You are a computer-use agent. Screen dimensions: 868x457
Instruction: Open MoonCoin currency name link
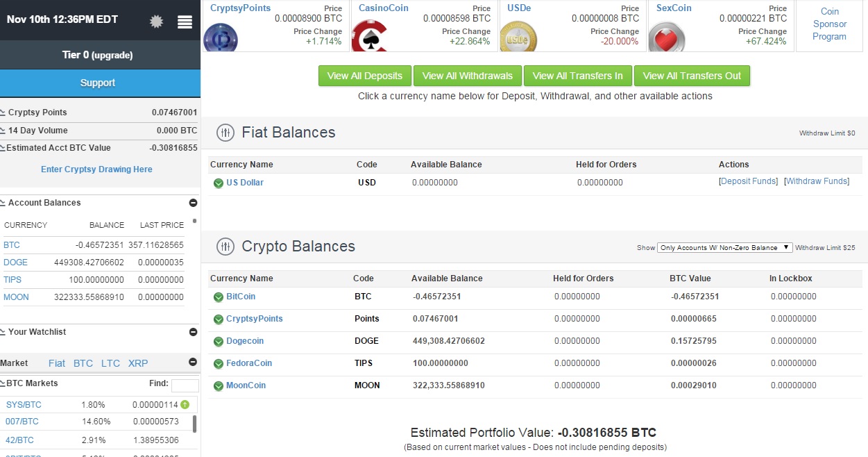click(246, 385)
